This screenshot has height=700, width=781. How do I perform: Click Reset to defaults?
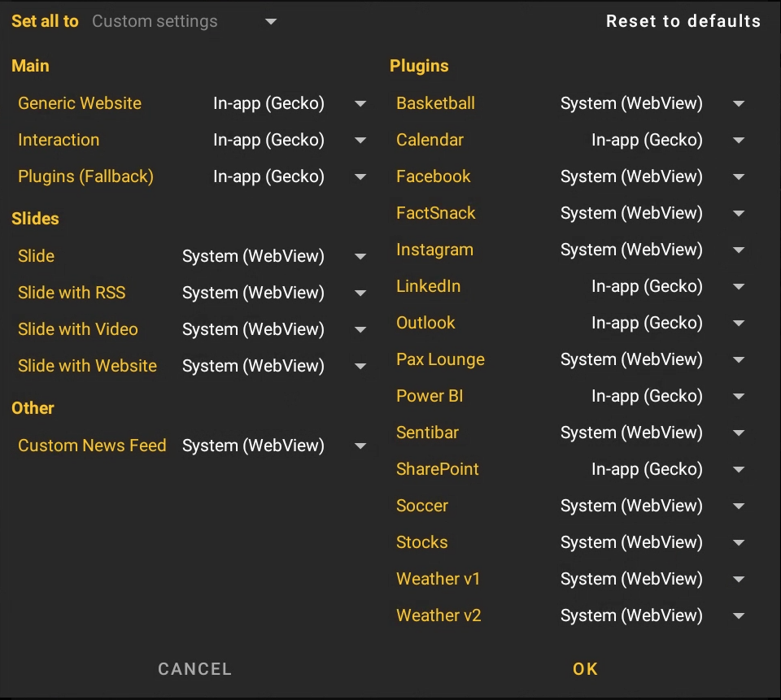click(683, 21)
